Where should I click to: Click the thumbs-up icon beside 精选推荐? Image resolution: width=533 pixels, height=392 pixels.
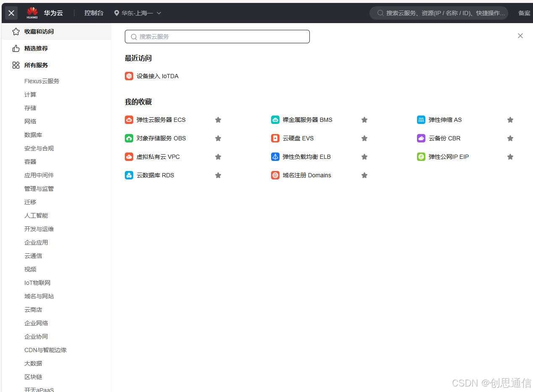click(16, 48)
